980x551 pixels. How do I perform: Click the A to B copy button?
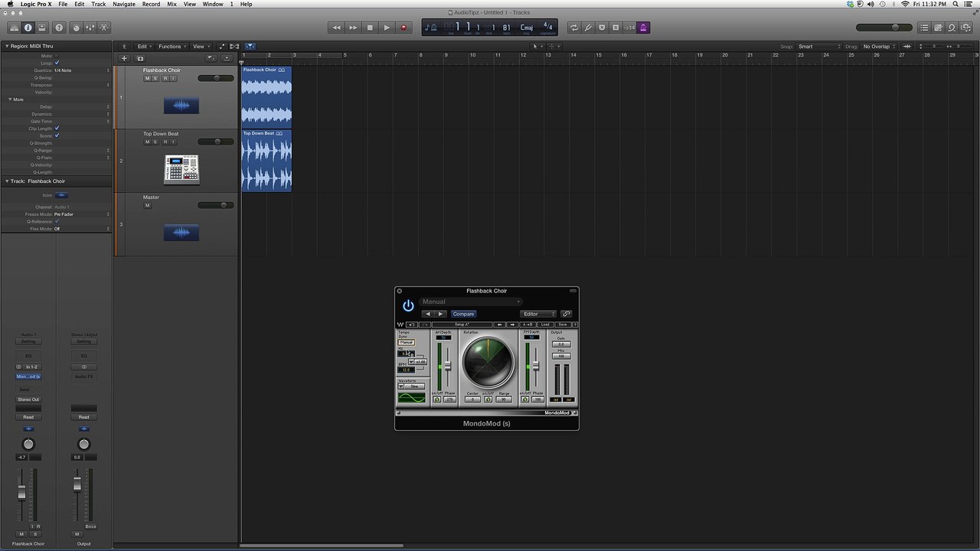coord(528,324)
